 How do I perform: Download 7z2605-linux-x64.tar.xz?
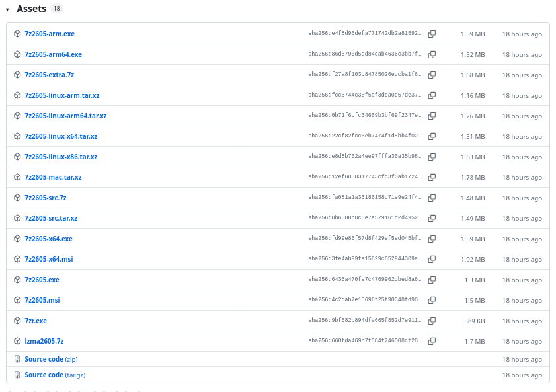[61, 136]
